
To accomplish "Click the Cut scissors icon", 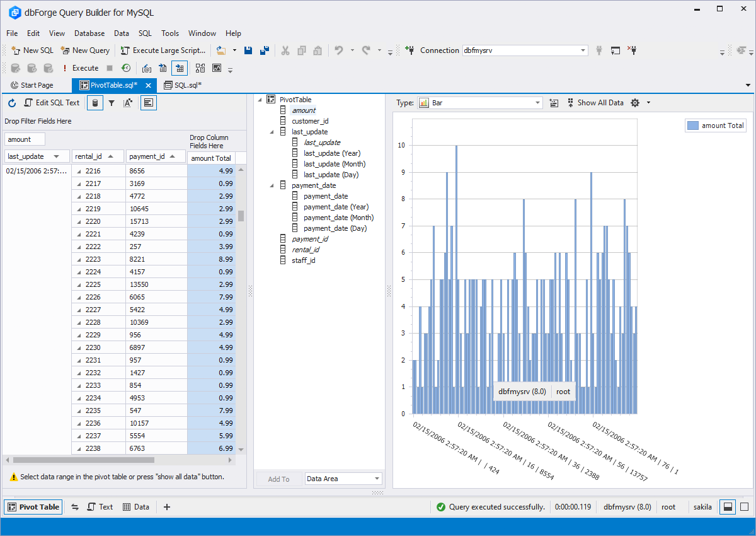I will tap(285, 50).
